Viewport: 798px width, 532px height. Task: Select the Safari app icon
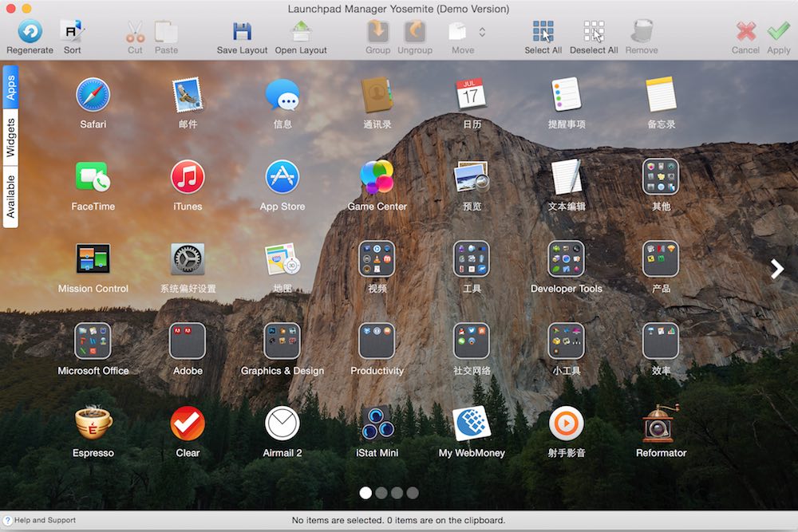click(93, 95)
